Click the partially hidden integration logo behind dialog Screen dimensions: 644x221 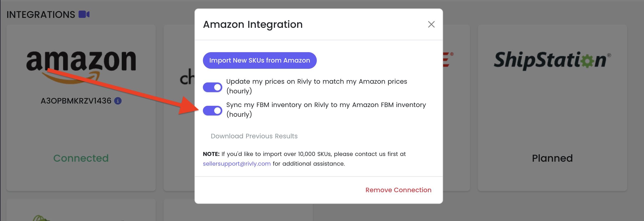(187, 76)
